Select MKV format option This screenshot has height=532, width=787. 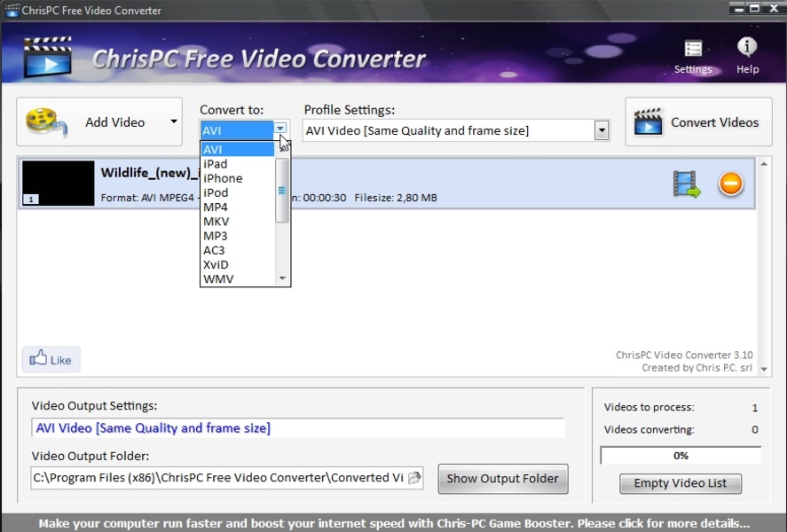point(216,222)
